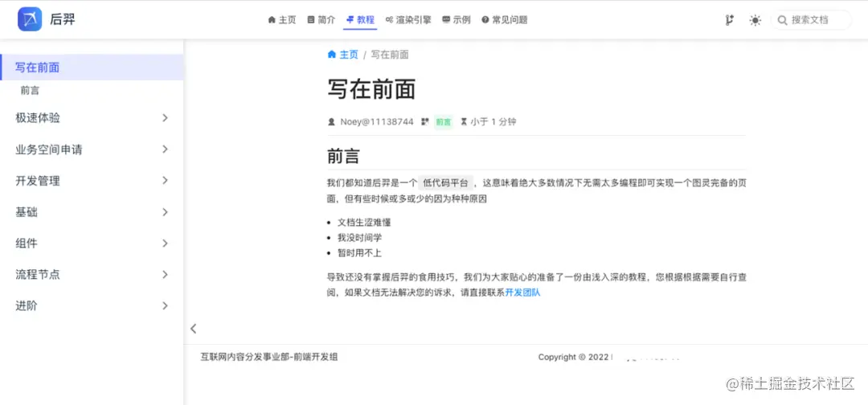
Task: Select 前言 sidebar sub-item
Action: pos(30,91)
